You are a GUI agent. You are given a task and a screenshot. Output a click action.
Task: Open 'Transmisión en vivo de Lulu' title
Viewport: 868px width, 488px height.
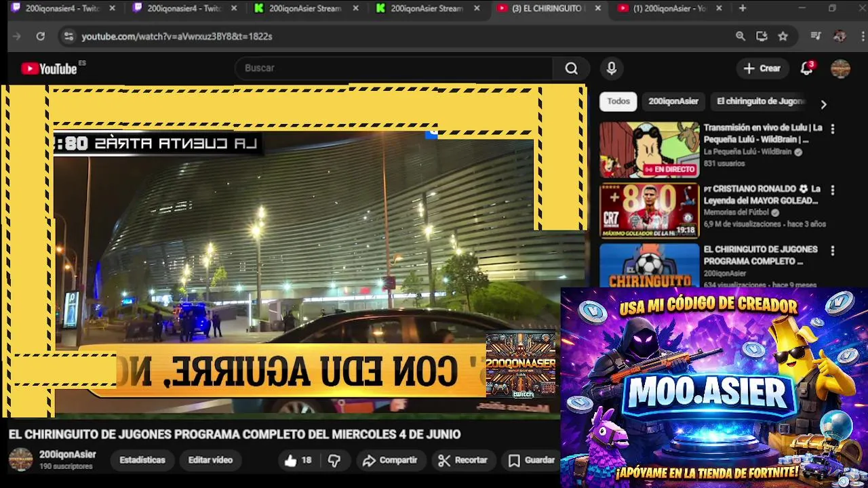tap(763, 134)
